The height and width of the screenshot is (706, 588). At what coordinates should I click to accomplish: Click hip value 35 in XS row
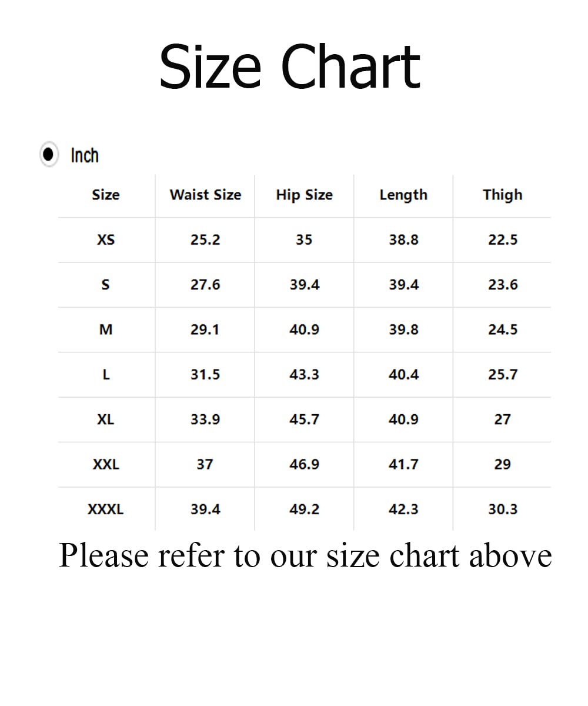(x=304, y=240)
